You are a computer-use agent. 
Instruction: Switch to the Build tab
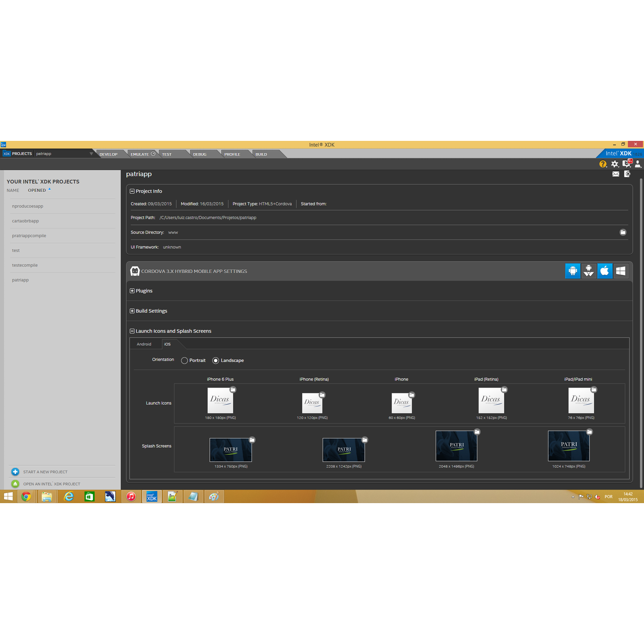[x=261, y=154]
